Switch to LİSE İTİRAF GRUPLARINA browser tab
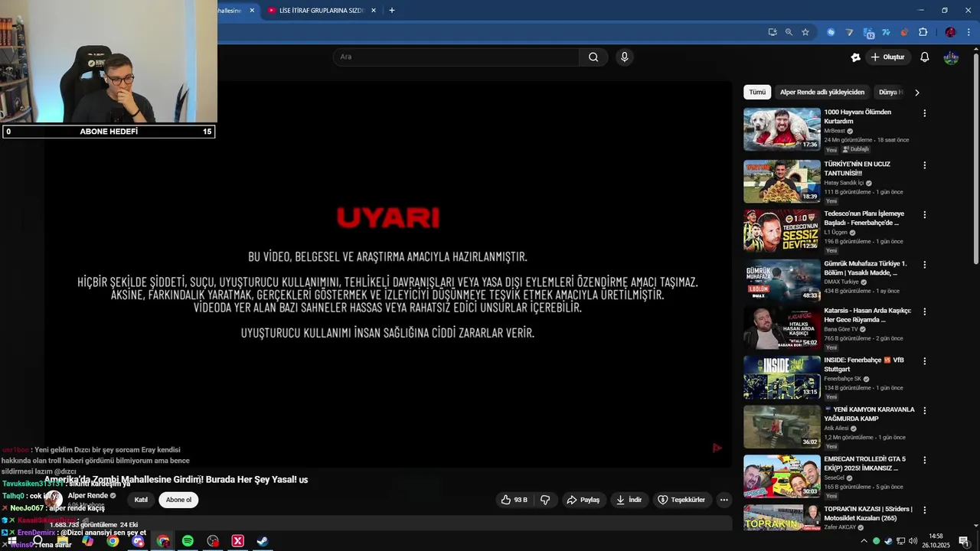Screen dimensions: 980x551 tap(322, 11)
